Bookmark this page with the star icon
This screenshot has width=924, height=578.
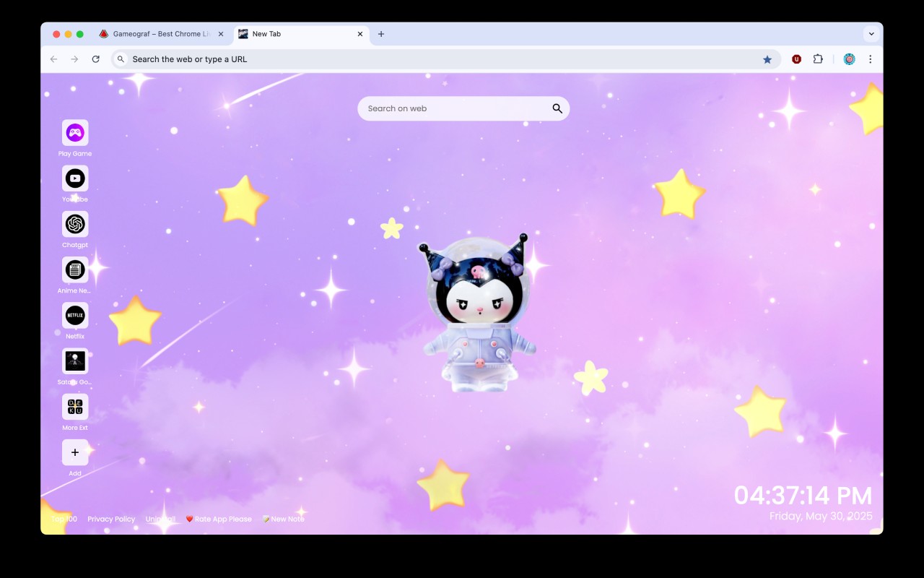pyautogui.click(x=767, y=59)
